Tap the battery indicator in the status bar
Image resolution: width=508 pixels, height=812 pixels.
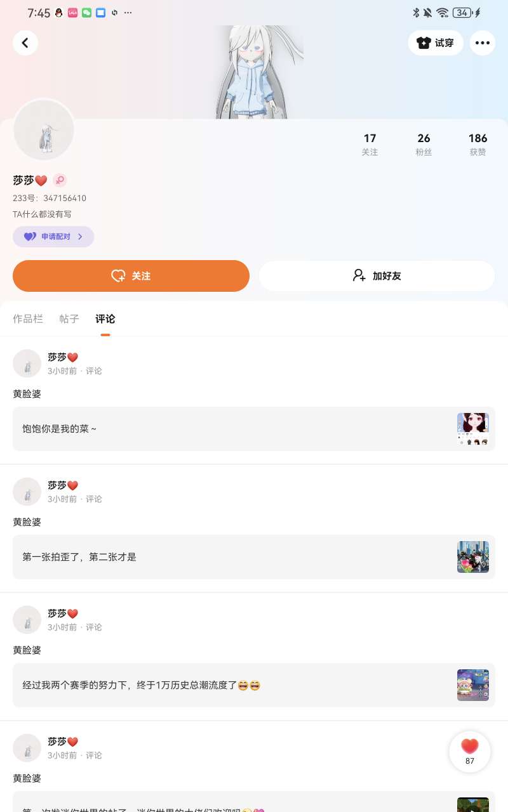click(462, 13)
